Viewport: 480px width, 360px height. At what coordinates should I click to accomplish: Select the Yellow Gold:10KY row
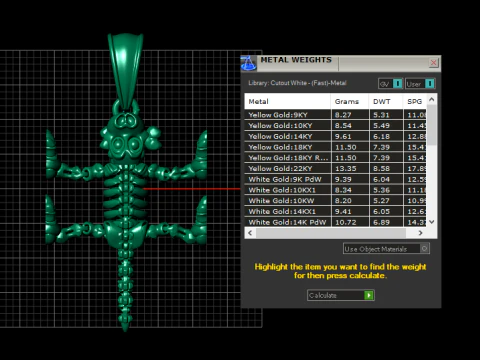(335, 125)
